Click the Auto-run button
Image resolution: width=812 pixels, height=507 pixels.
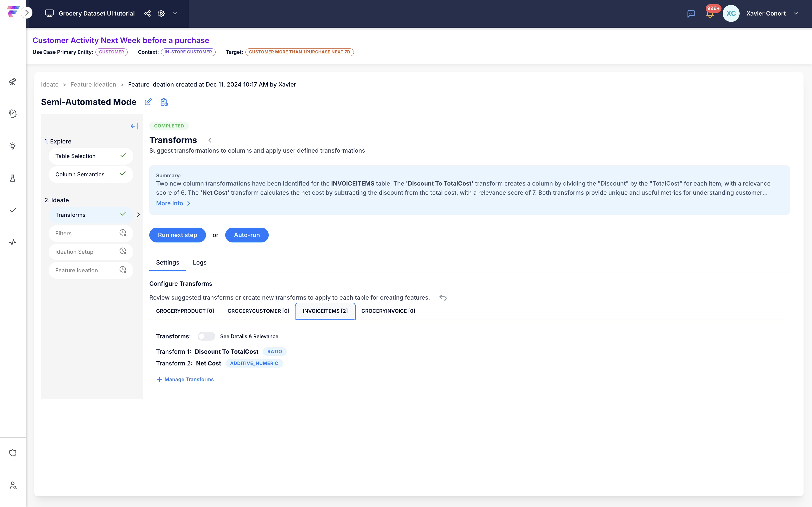[247, 235]
